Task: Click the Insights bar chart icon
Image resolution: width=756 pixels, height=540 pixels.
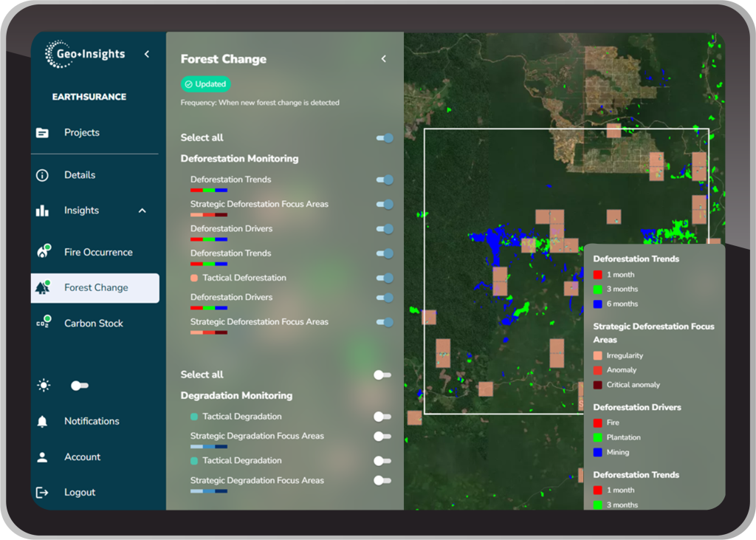Action: point(42,211)
